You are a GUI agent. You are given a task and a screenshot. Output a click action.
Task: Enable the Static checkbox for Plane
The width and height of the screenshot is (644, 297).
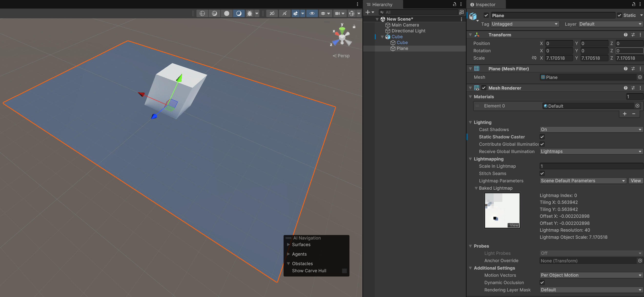click(620, 15)
